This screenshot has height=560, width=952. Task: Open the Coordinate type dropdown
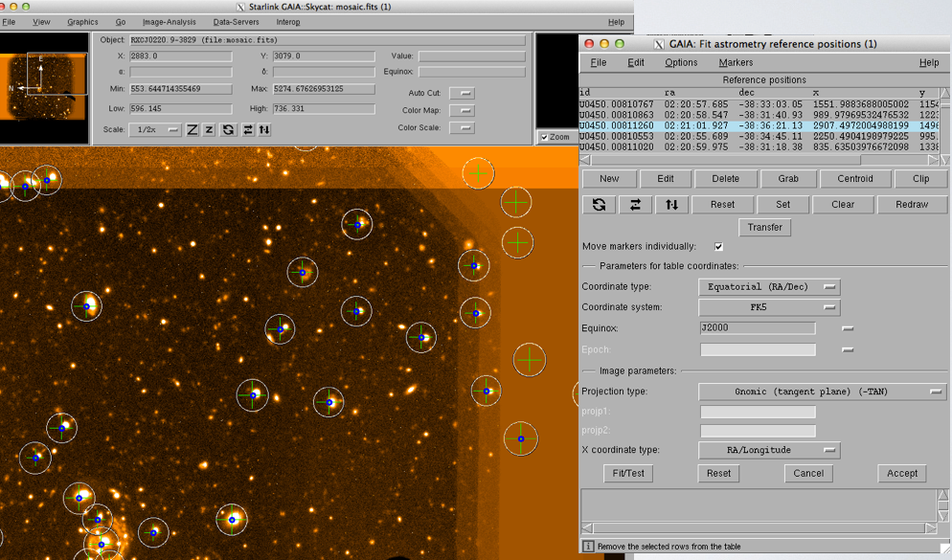point(769,286)
